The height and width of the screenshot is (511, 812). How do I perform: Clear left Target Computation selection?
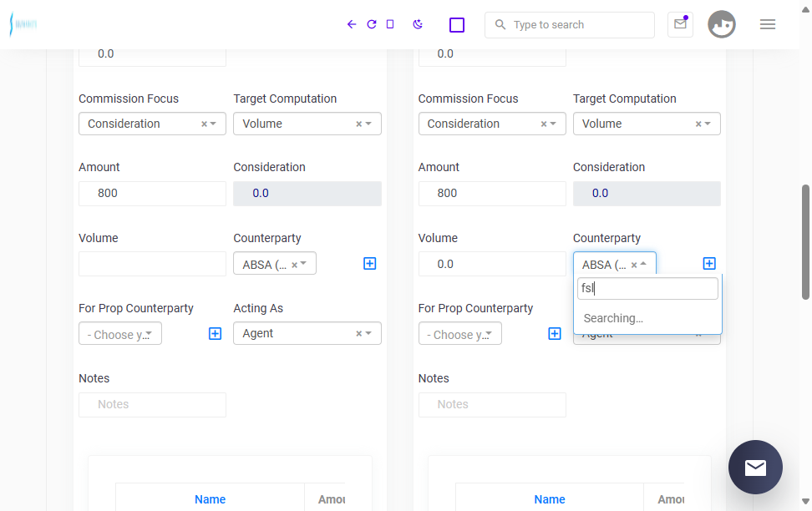359,124
